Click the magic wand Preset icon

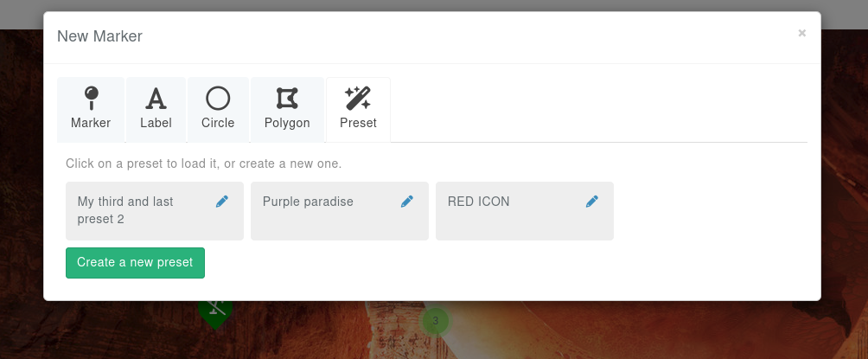pos(358,98)
